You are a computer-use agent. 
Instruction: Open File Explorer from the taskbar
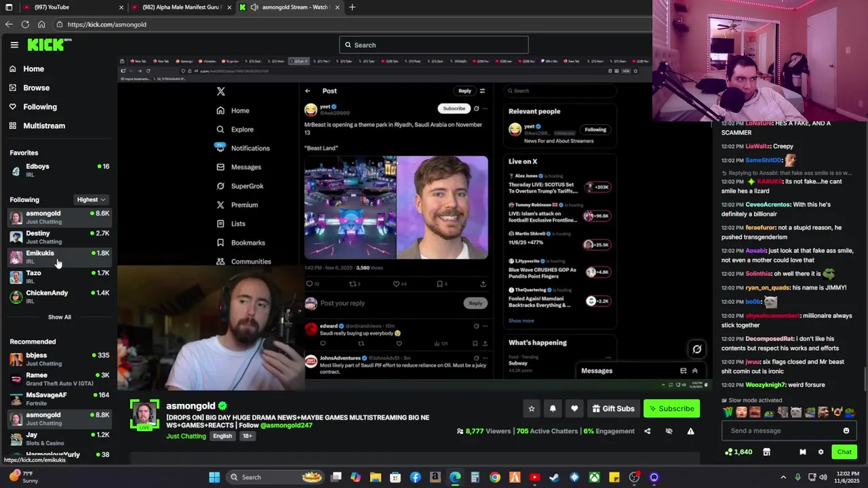[376, 477]
